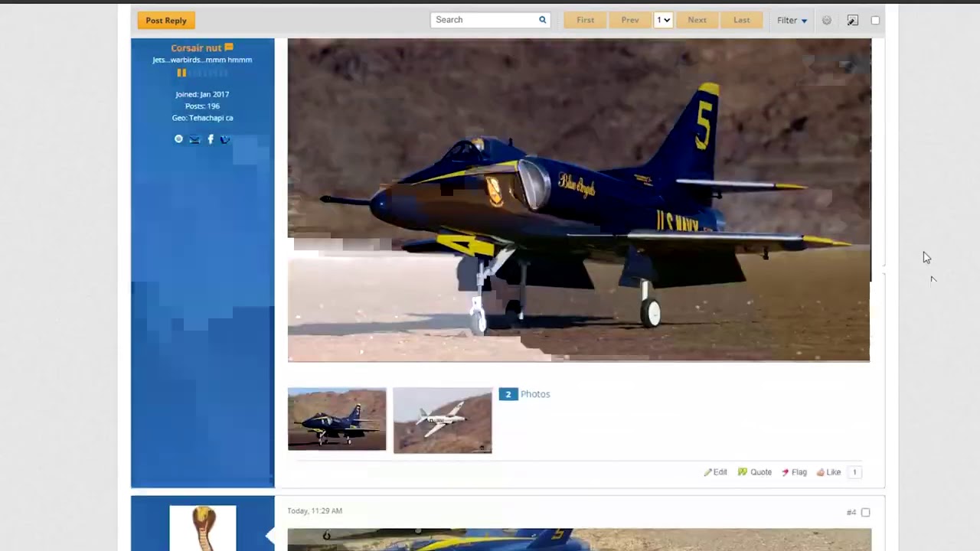Open Corsair nut's profile
Viewport: 980px width, 551px height.
(196, 47)
